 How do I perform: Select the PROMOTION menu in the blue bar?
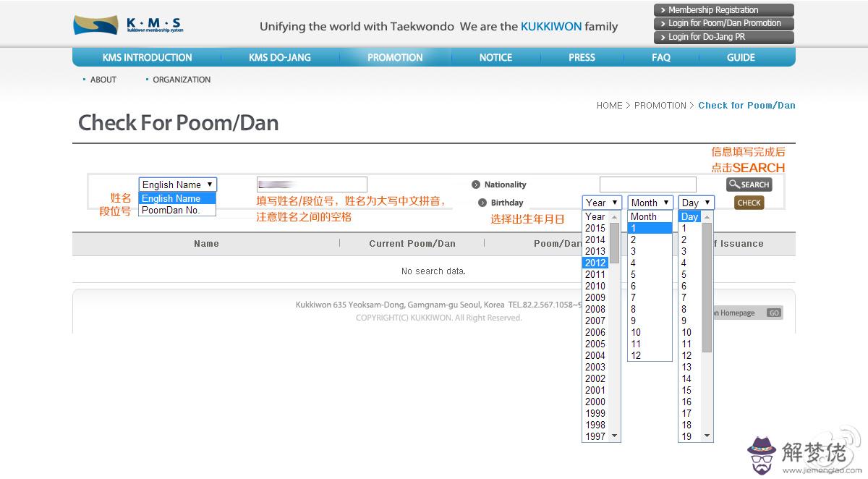395,58
